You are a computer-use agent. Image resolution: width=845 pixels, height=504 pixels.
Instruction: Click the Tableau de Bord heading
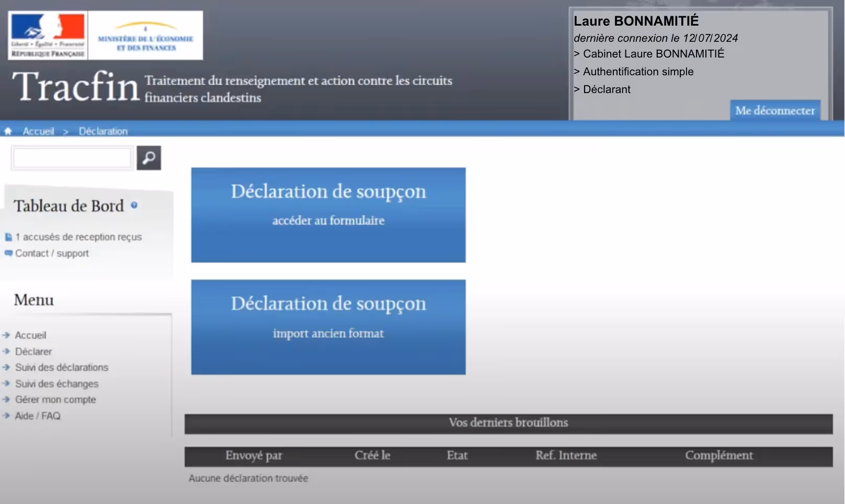[x=69, y=206]
